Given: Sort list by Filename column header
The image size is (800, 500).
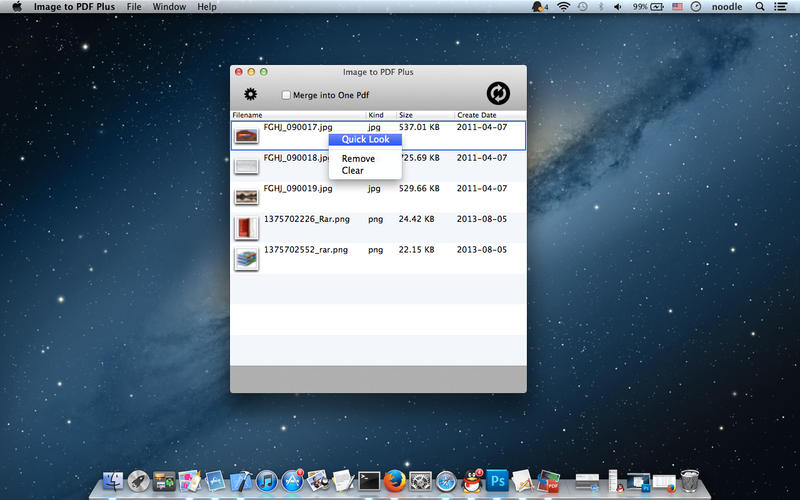Looking at the screenshot, I should [x=248, y=115].
